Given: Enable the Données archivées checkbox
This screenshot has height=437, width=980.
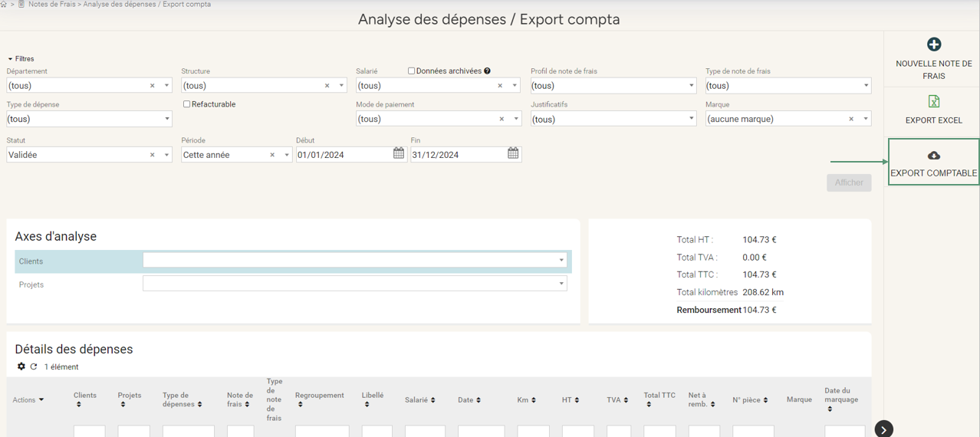Looking at the screenshot, I should click(x=411, y=71).
